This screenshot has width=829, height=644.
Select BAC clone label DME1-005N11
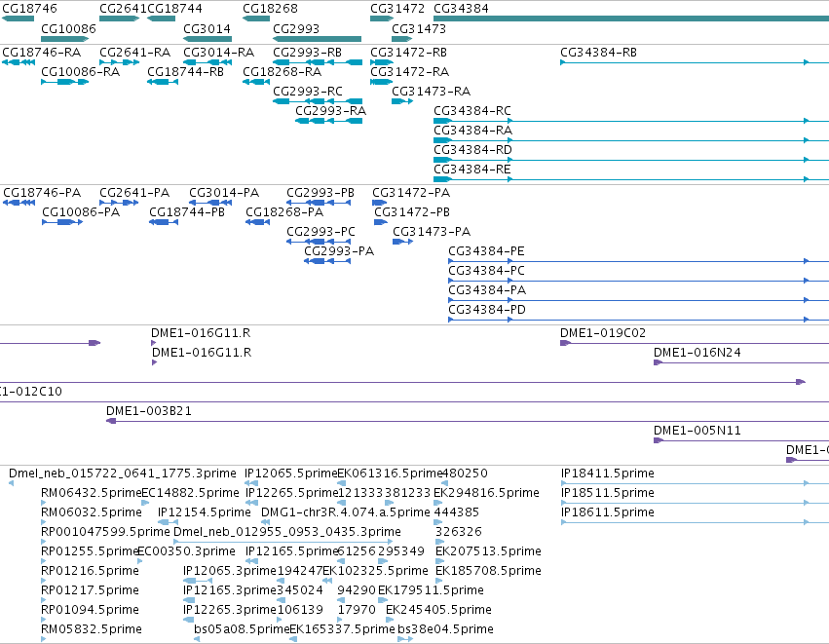click(x=697, y=432)
